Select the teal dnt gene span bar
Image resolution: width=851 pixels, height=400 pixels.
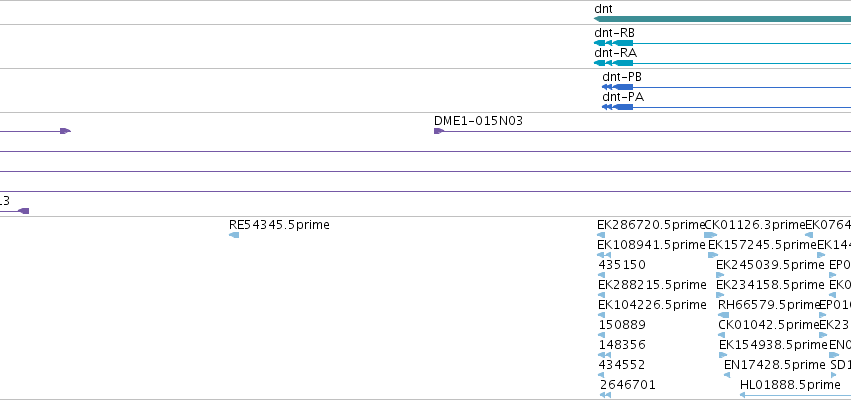(x=722, y=20)
